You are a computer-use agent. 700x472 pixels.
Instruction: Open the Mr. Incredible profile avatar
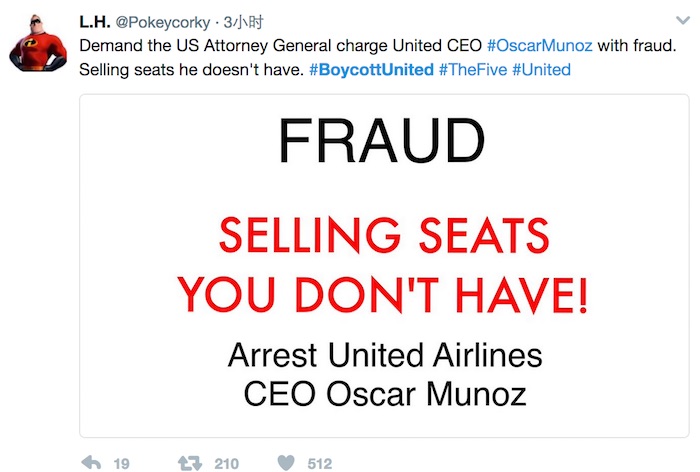pos(39,42)
